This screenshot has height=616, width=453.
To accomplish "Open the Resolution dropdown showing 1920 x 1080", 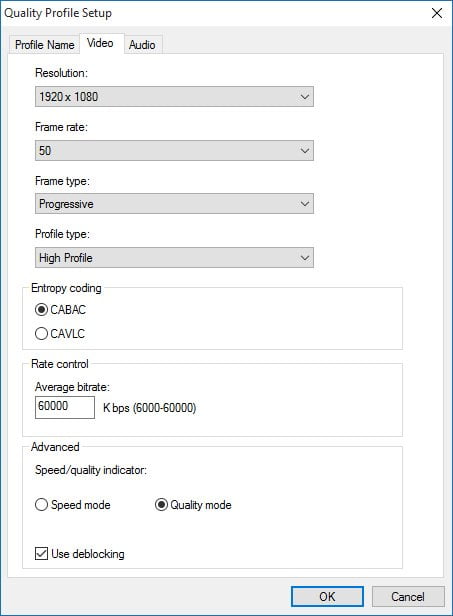I will [174, 97].
